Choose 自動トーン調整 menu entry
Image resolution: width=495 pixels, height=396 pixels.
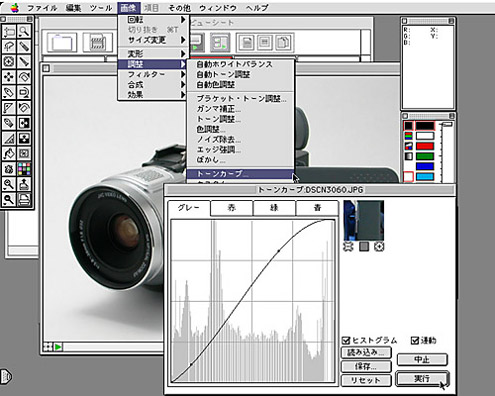pos(240,75)
